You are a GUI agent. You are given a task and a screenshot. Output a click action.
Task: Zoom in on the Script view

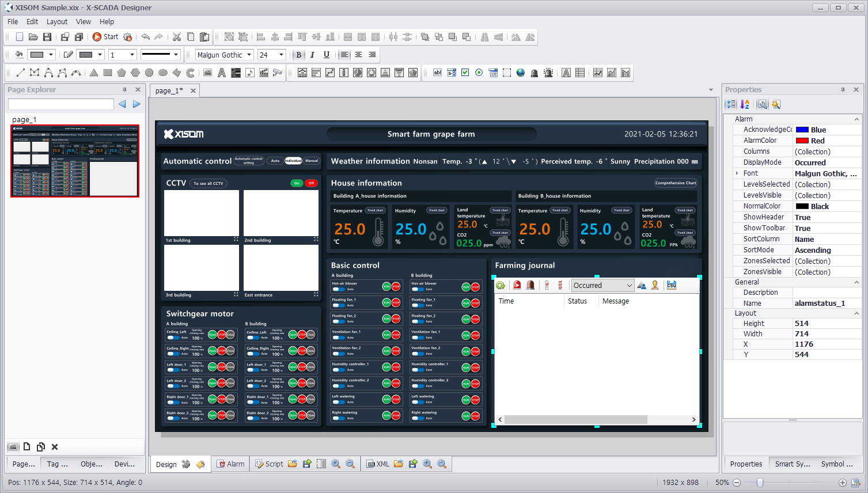pos(336,464)
